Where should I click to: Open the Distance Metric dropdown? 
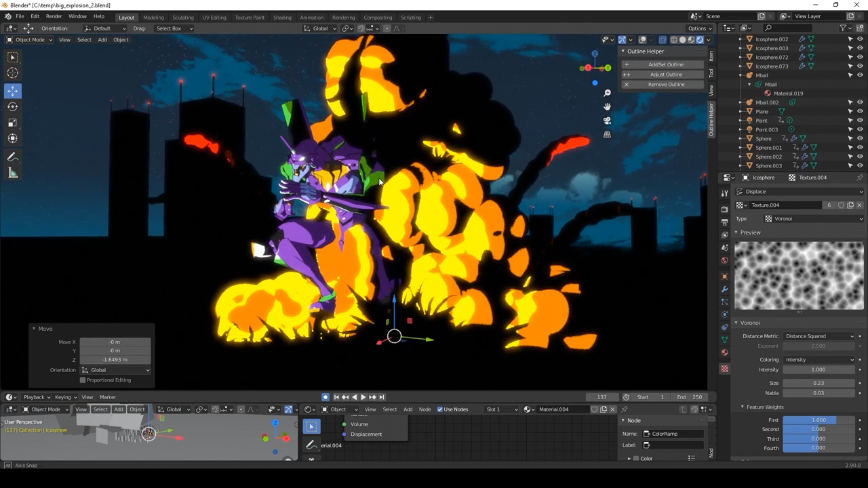click(x=820, y=336)
